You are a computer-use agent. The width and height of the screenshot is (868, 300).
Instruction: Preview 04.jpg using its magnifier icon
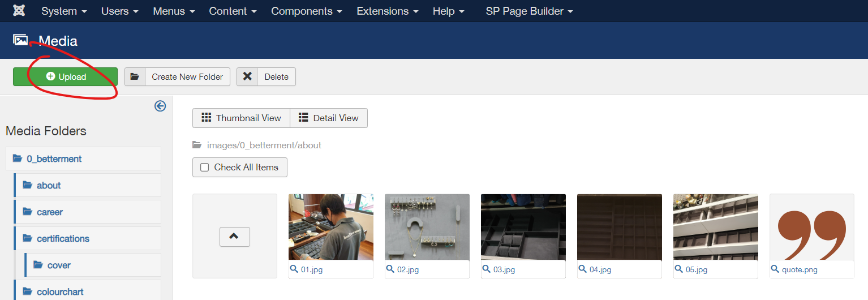(x=583, y=269)
